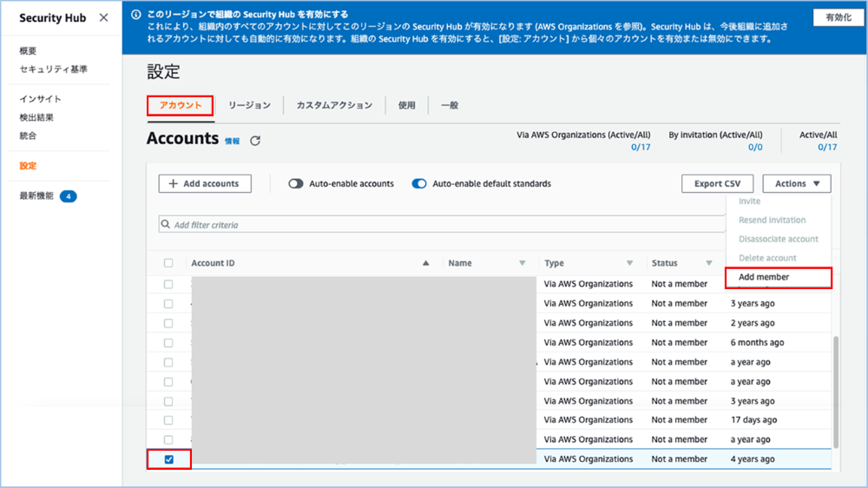Screen dimensions: 868x488
Task: Uncheck the selected bottom account row checkbox
Action: point(169,459)
